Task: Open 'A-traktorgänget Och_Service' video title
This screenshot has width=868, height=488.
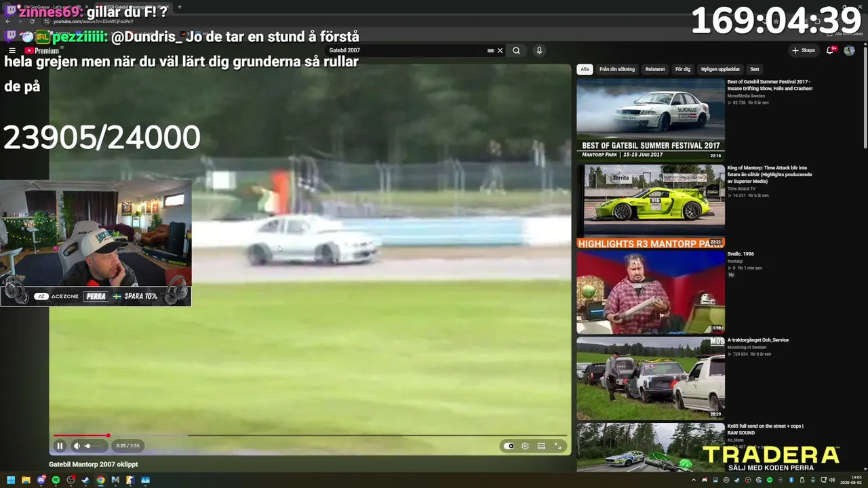Action: tap(758, 340)
